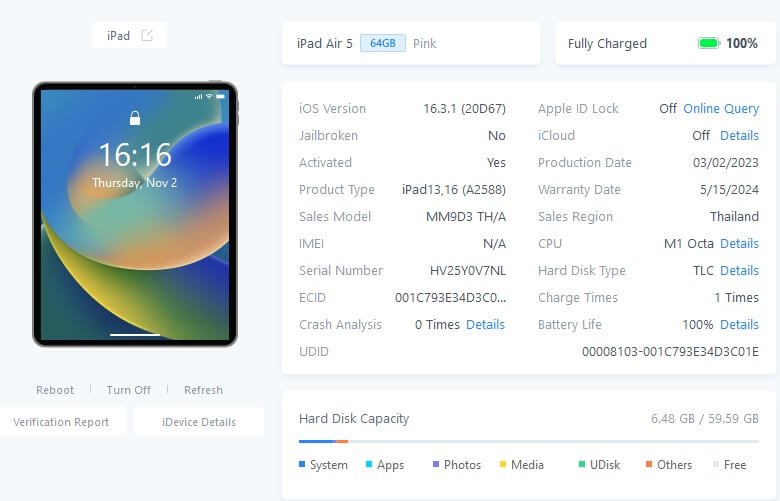Click the Reboot button

click(55, 390)
